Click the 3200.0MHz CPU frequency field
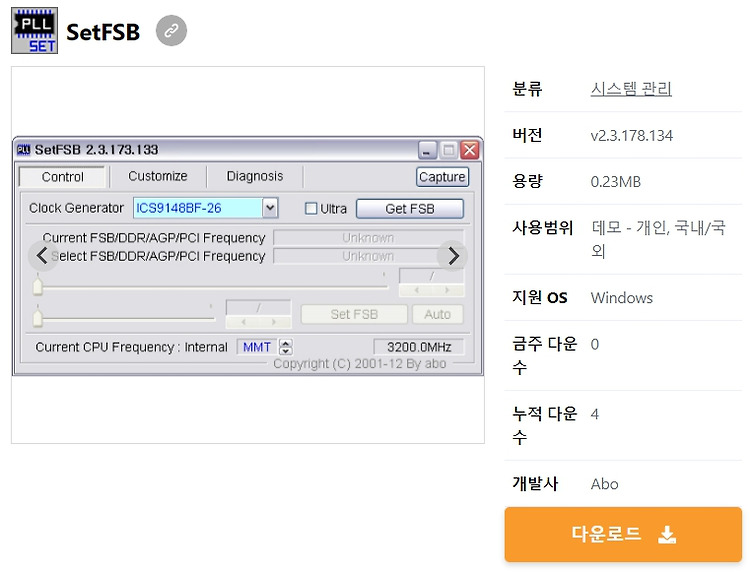 419,347
